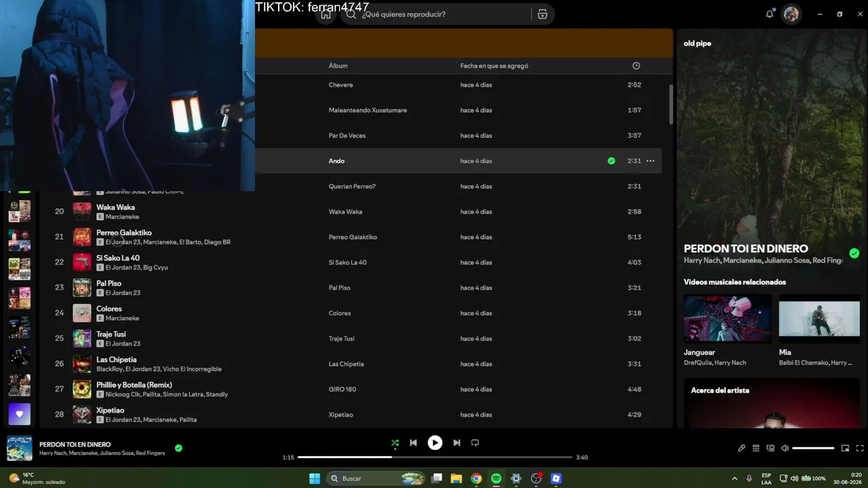Open File Explorer from taskbar

pos(456,479)
